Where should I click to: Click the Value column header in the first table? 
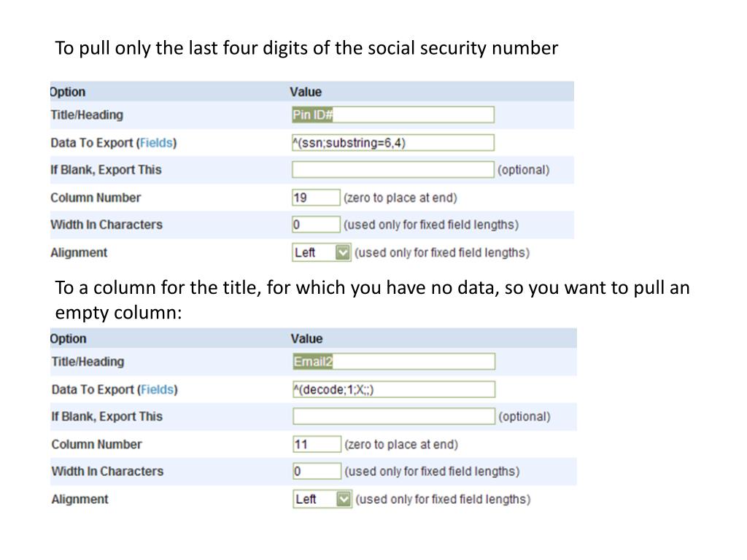(x=306, y=92)
